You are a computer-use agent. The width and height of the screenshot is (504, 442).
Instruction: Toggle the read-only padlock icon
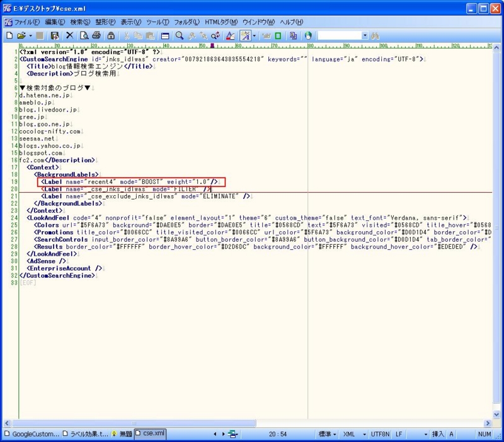[x=111, y=35]
